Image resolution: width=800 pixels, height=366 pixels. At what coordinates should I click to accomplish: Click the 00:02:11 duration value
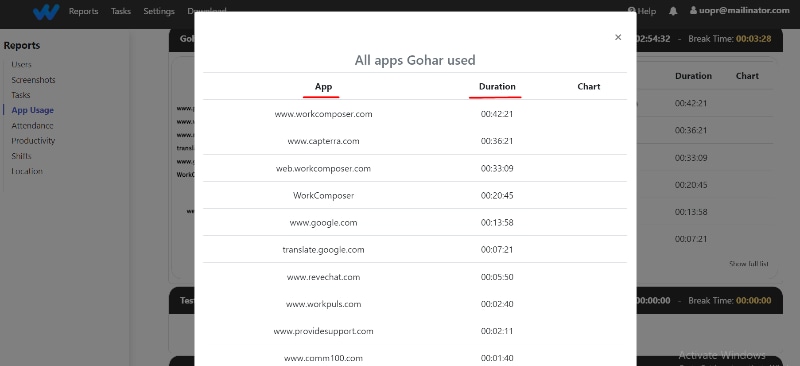point(496,331)
